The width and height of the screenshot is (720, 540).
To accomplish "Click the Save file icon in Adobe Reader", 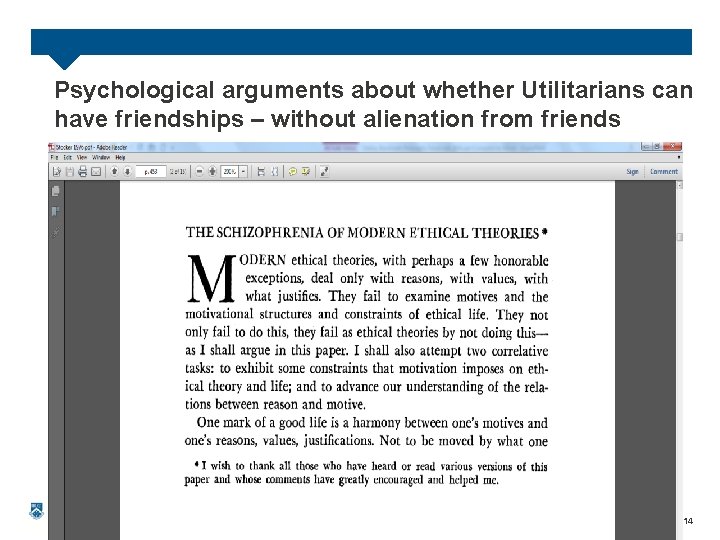I will [x=70, y=172].
